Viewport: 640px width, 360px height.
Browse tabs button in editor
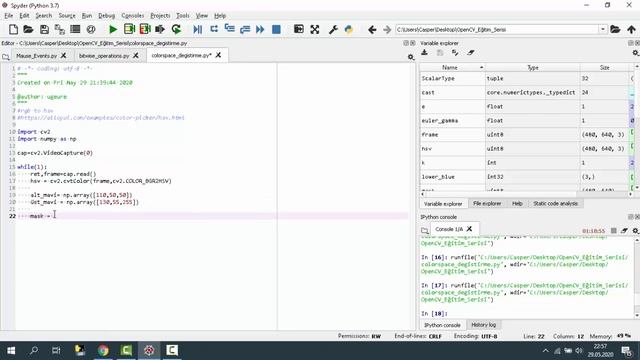pos(6,57)
